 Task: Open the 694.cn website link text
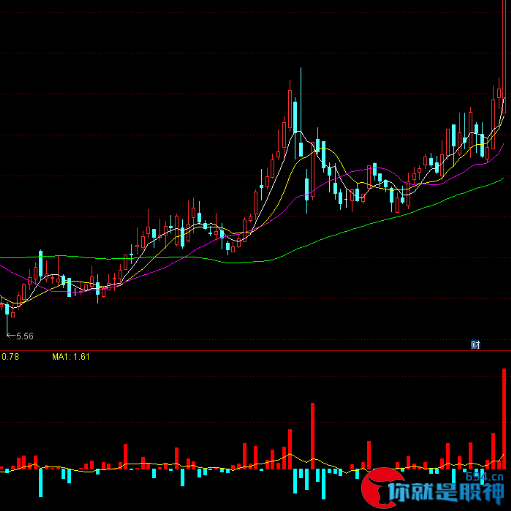point(484,477)
